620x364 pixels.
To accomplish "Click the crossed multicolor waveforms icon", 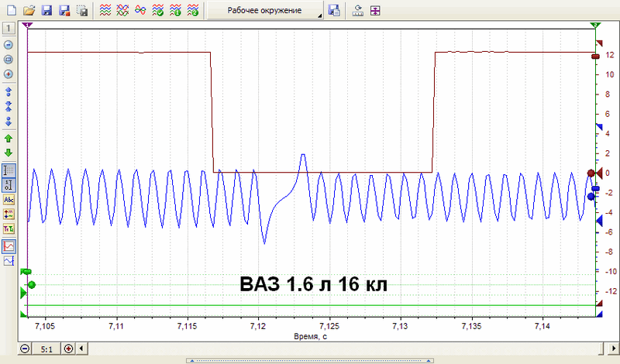I will 122,10.
